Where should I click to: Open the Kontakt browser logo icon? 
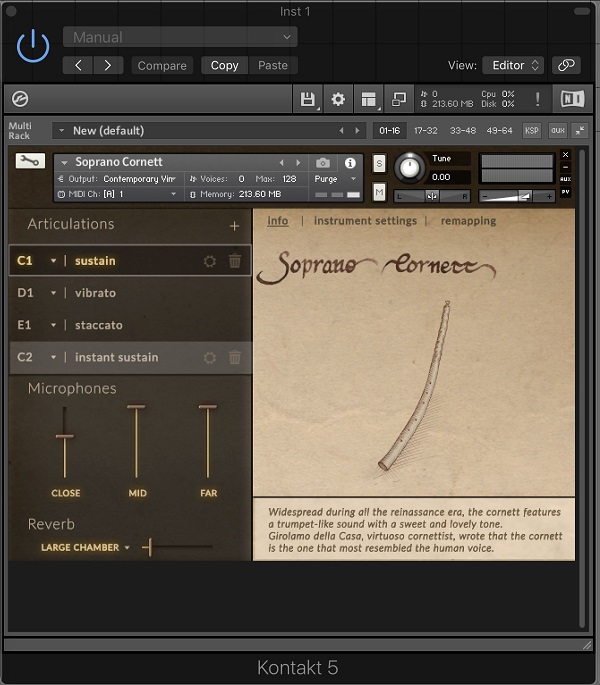(20, 99)
